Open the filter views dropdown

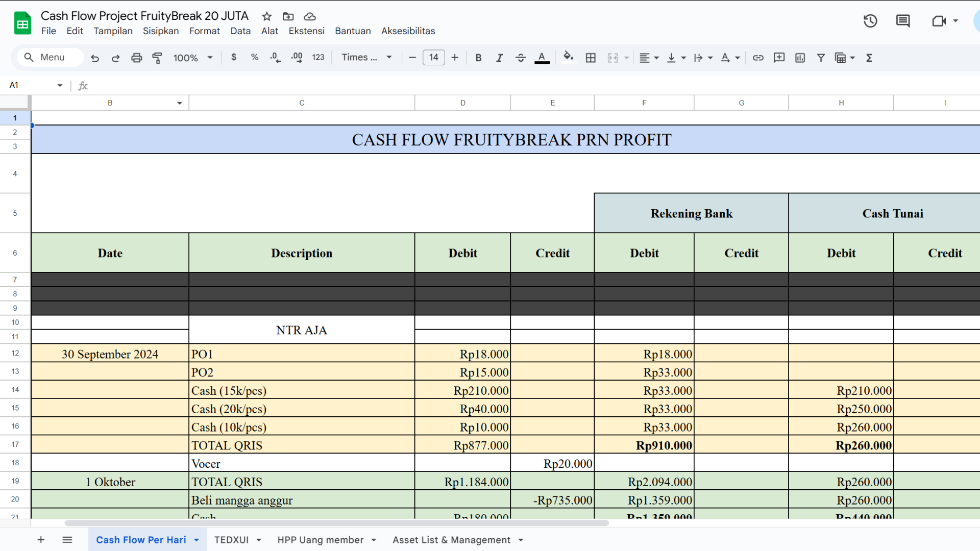(852, 58)
